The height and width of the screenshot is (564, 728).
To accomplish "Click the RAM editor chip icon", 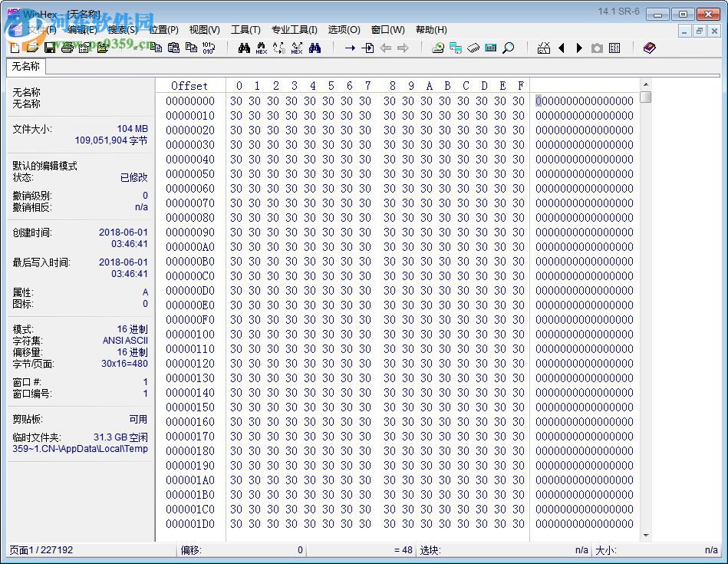I will (473, 48).
